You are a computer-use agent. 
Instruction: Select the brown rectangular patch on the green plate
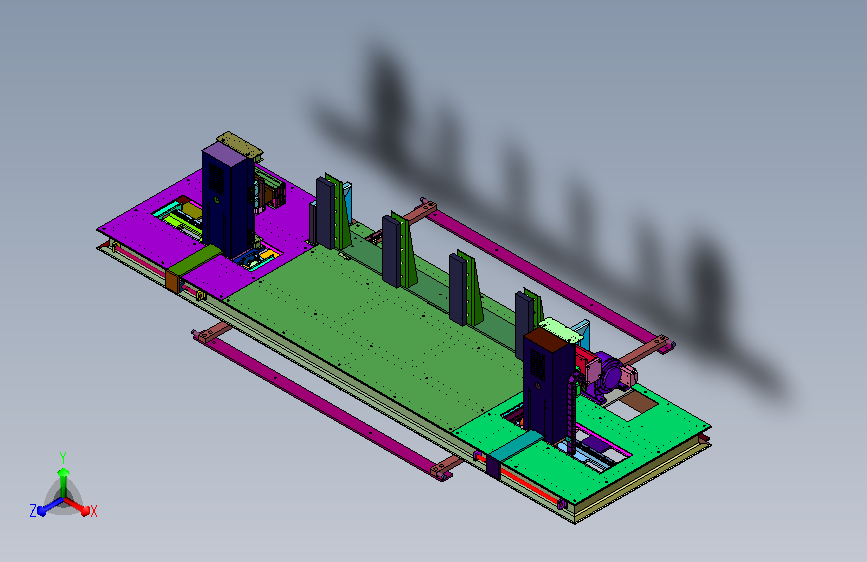click(640, 400)
